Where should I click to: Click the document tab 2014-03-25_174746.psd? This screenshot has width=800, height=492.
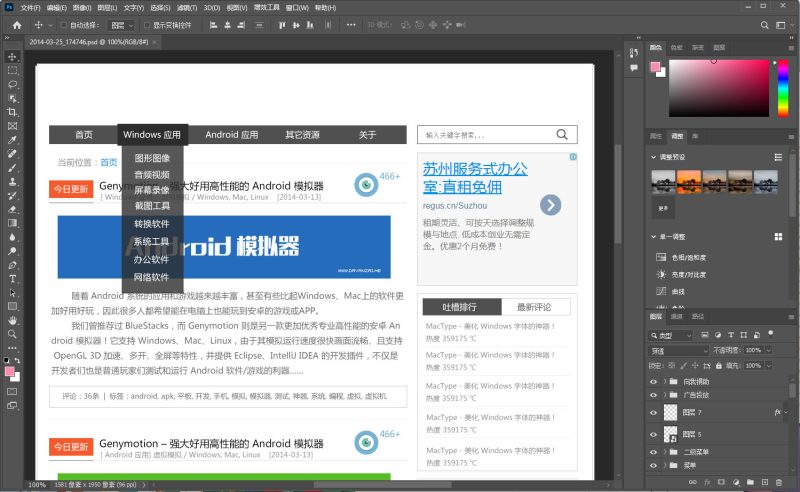click(89, 42)
